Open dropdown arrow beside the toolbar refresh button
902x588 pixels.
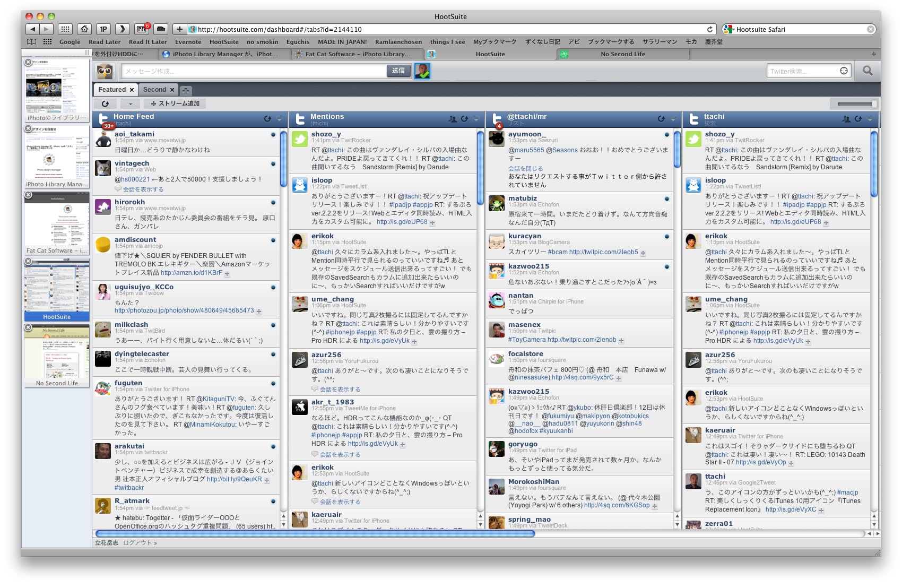[x=131, y=103]
